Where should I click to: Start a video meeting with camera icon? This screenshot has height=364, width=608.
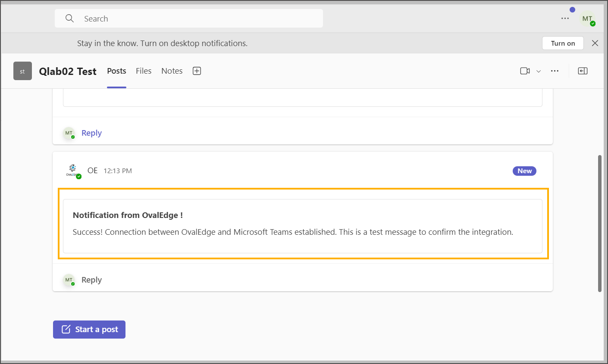525,71
